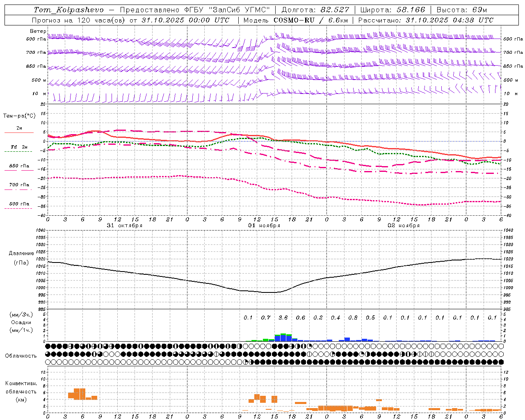Click the 'Ветер' wind panel label

click(38, 31)
